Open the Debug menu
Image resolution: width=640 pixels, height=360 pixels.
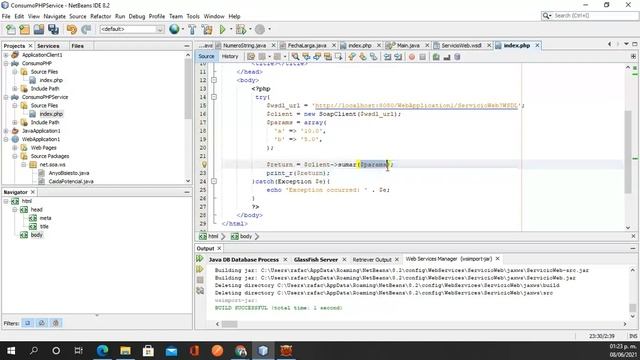click(137, 16)
